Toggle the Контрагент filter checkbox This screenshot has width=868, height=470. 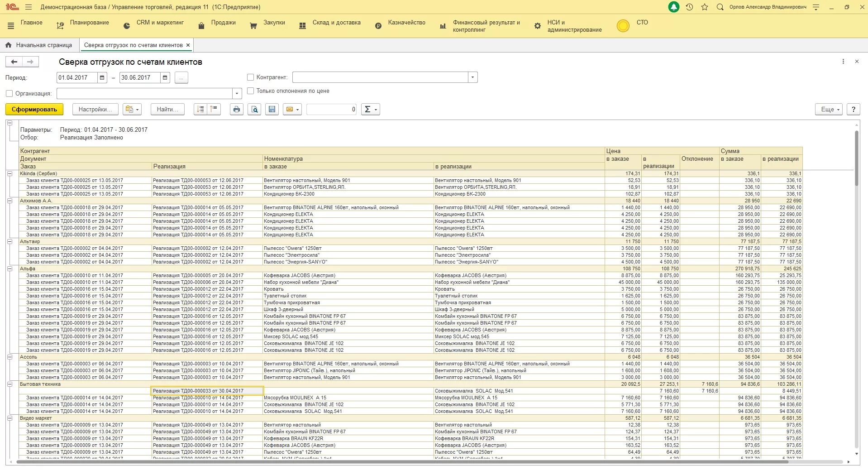click(x=250, y=77)
